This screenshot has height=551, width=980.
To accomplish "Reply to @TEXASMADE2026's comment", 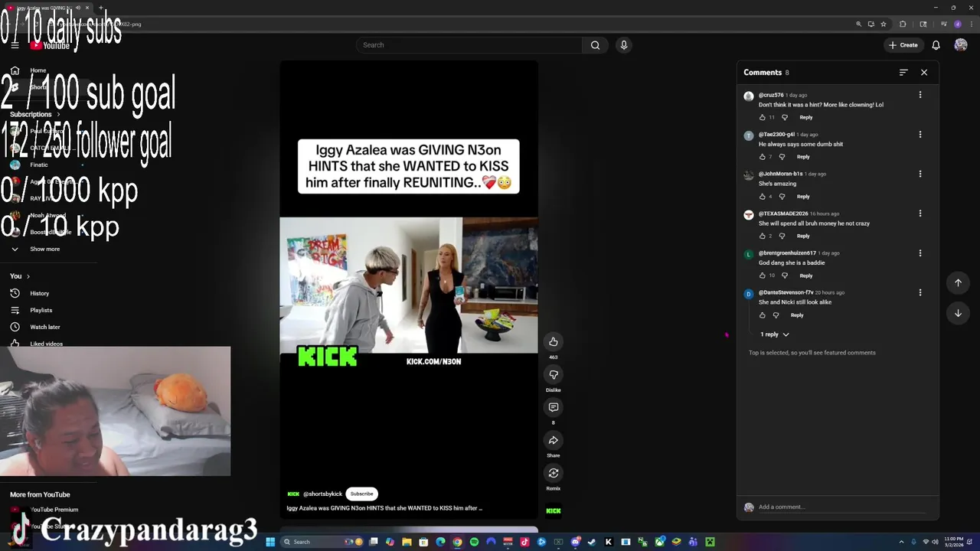I will tap(803, 236).
